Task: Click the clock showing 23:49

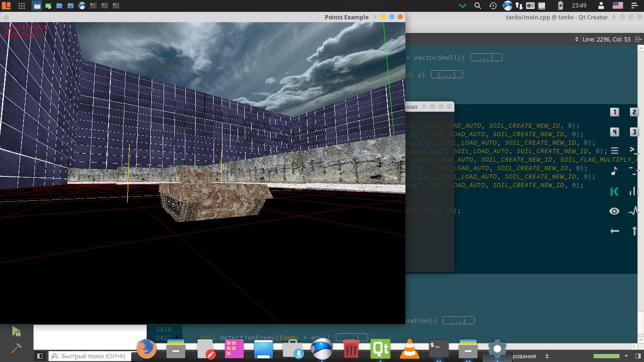Action: 578,6
